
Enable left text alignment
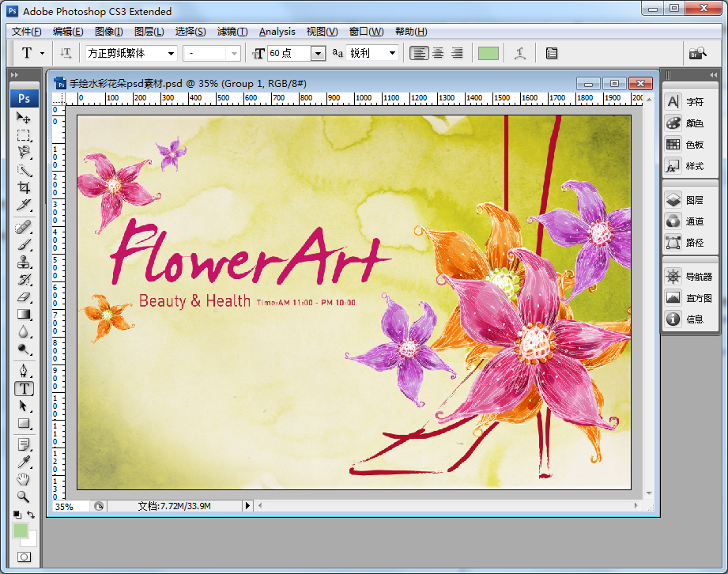(x=419, y=53)
